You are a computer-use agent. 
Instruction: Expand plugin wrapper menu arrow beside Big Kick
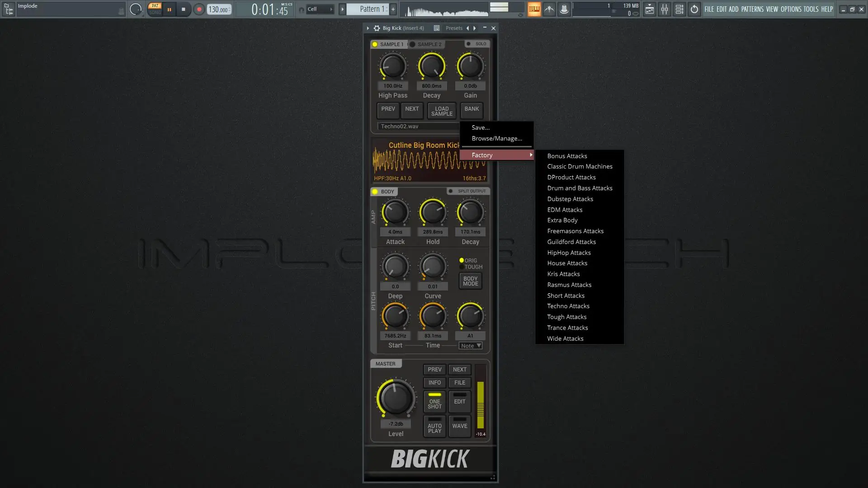click(x=368, y=28)
